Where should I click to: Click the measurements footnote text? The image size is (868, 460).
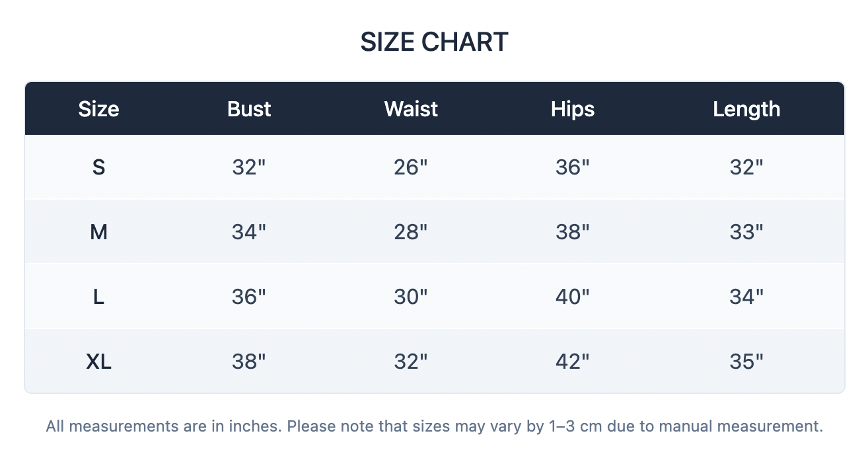point(435,426)
